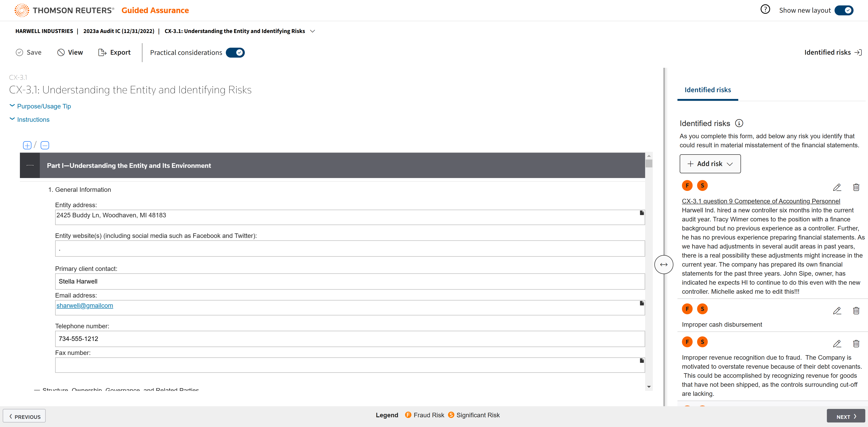Viewport: 868px width, 427px height.
Task: Click the collapse all minus icon
Action: (x=45, y=145)
